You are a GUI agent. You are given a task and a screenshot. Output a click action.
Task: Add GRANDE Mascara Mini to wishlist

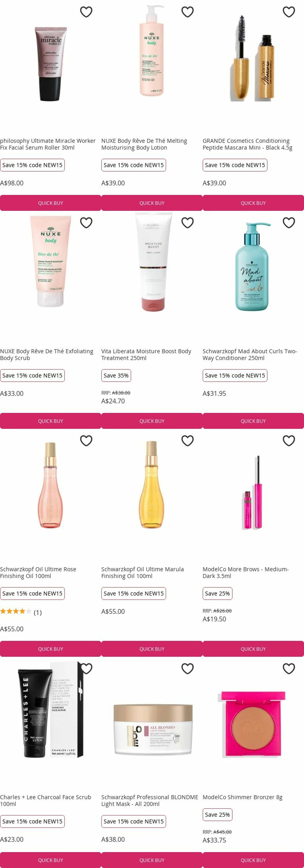pos(288,12)
